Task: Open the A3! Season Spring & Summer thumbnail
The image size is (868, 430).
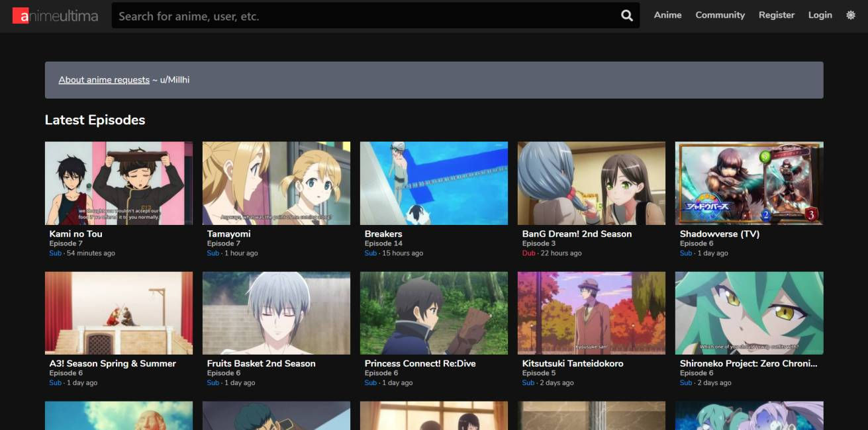Action: pos(119,313)
